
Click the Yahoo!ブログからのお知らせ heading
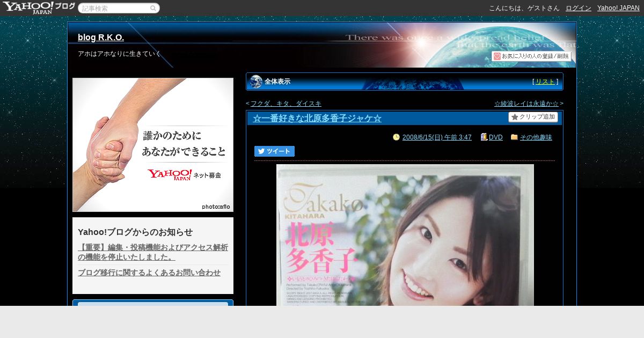tap(135, 232)
